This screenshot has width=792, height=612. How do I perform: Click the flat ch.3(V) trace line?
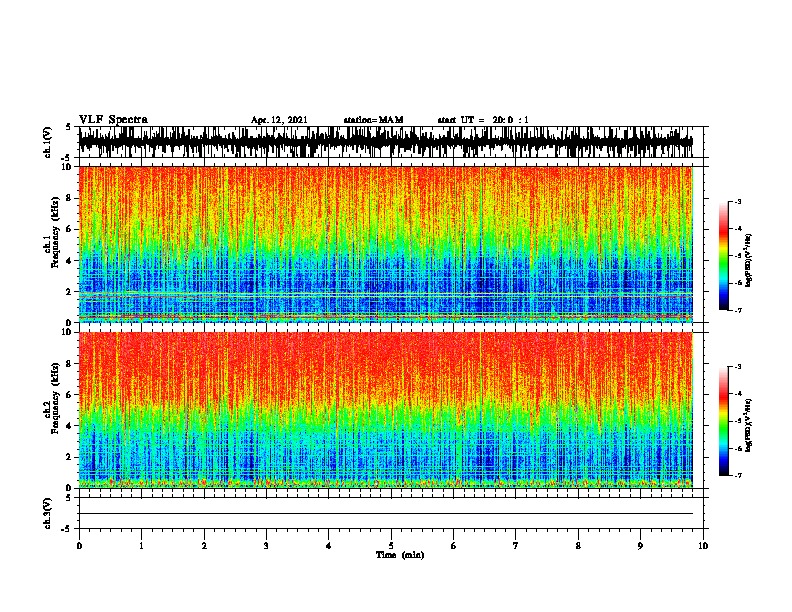(386, 514)
